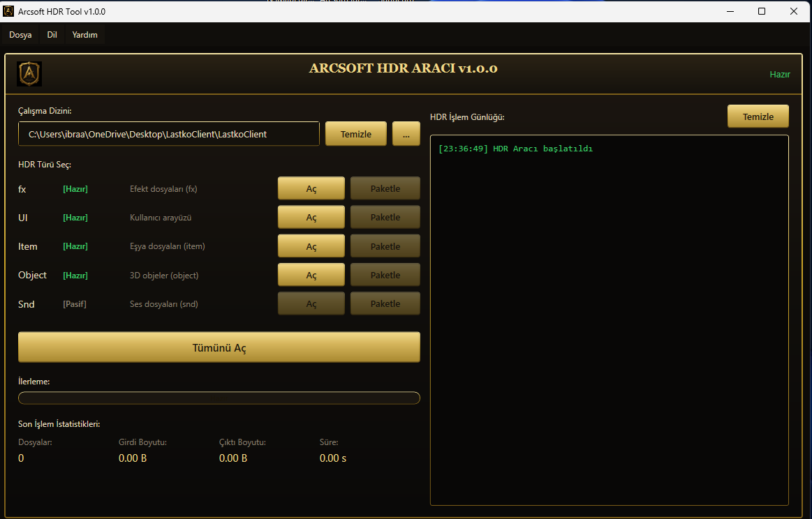Click Aç for UI row

point(311,218)
